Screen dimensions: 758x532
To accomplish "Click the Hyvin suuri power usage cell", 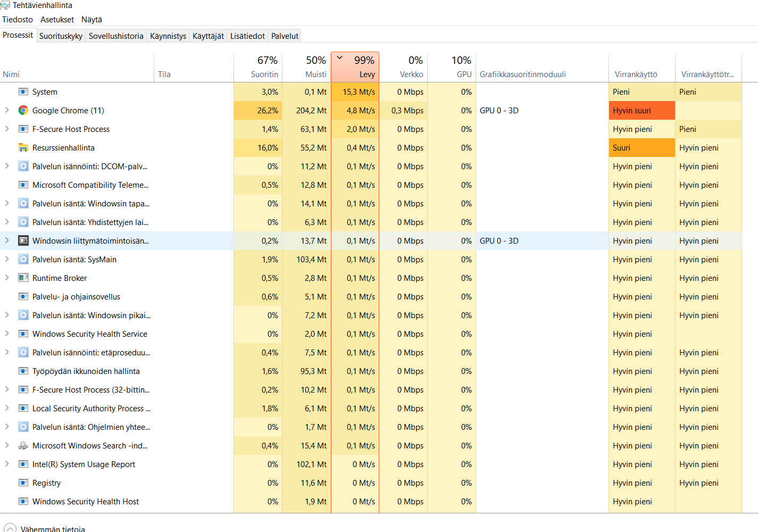I will point(642,111).
